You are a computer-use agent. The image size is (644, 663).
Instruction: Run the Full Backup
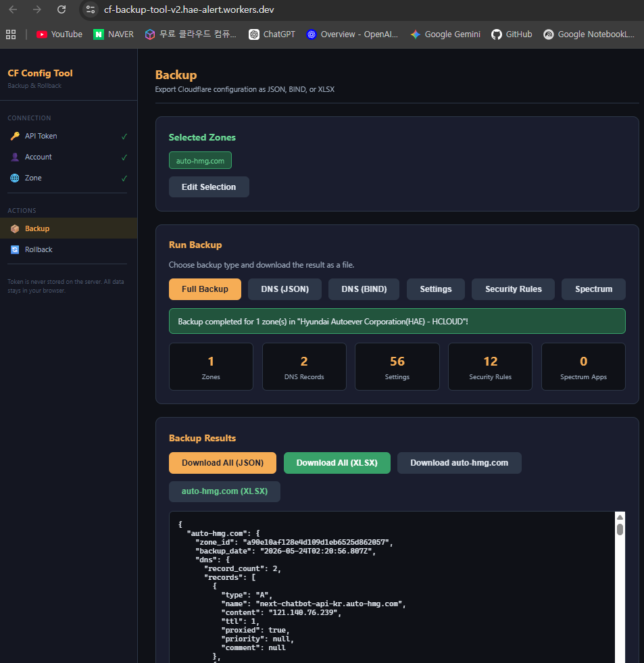pyautogui.click(x=205, y=289)
